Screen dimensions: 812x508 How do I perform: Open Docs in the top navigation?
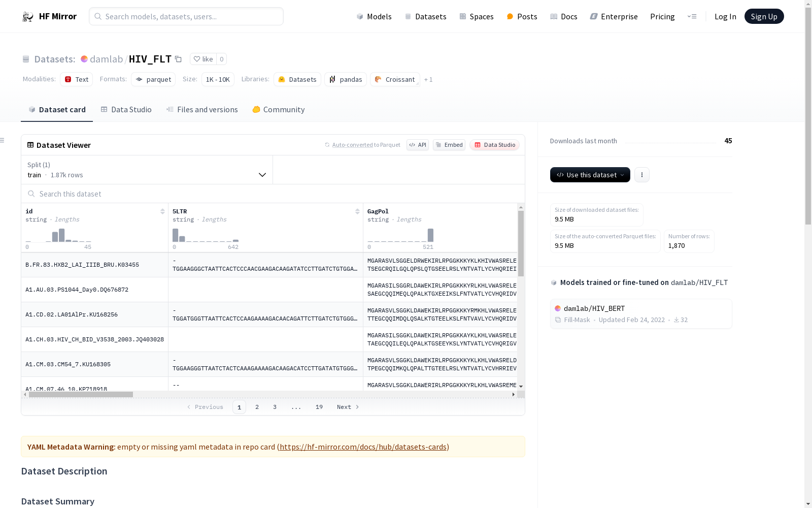[x=564, y=16]
